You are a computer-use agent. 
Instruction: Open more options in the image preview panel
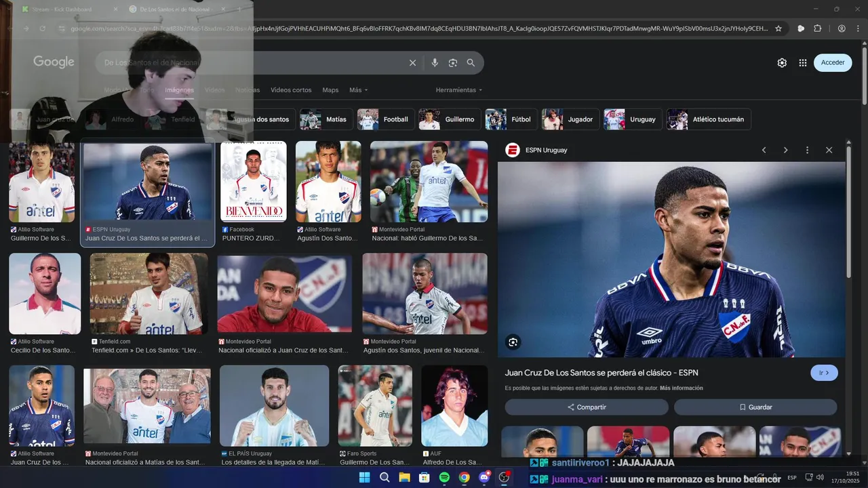point(807,150)
